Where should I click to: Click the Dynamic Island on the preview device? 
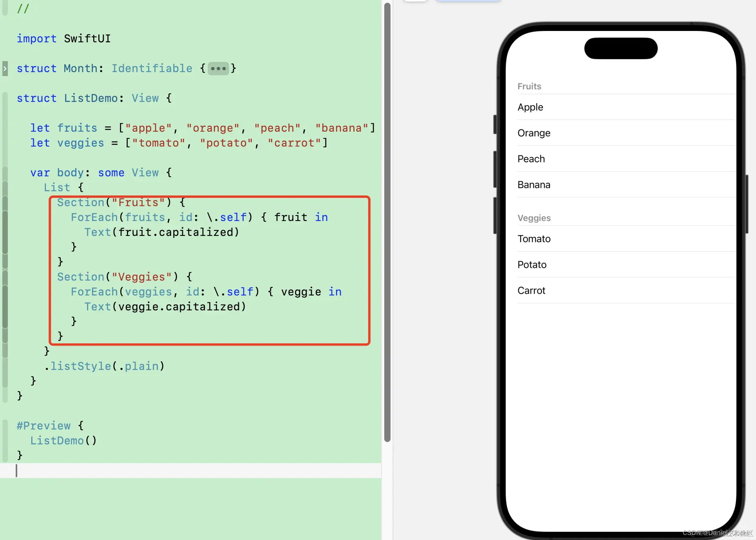(621, 49)
